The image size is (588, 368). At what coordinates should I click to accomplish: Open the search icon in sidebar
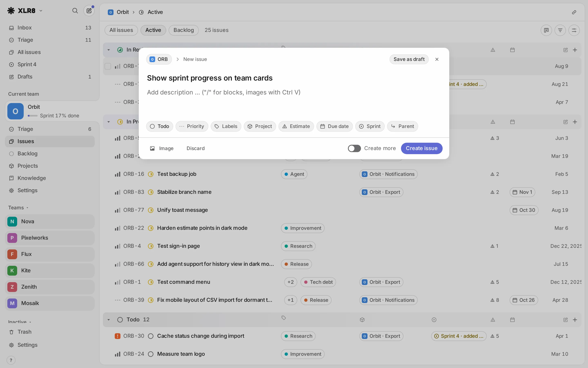pyautogui.click(x=75, y=11)
